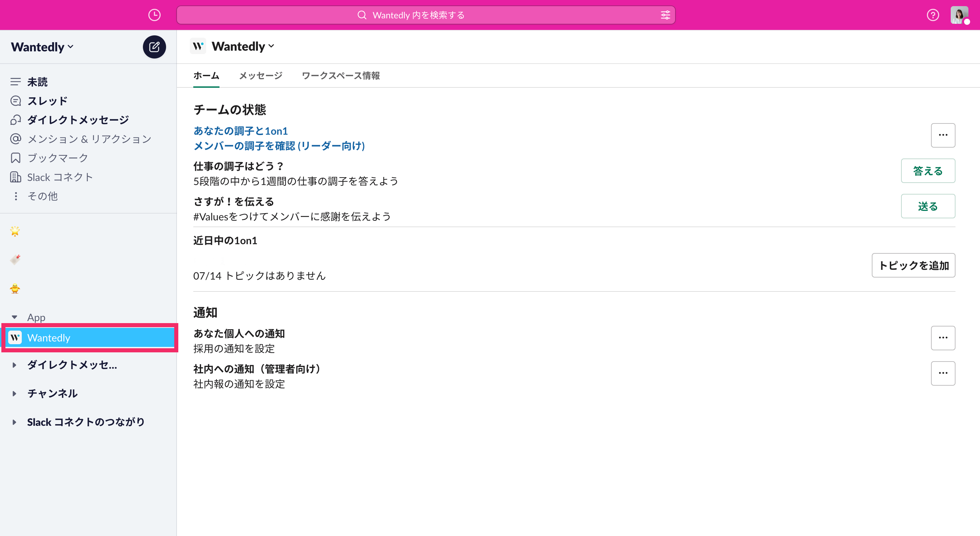
Task: Switch to the ワークスペース情報 tab
Action: (x=341, y=76)
